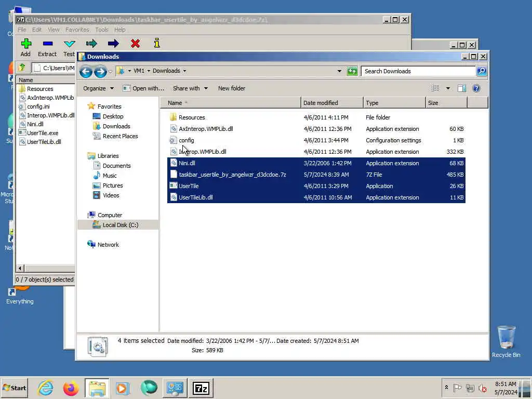Refresh the Downloads address bar
532x399 pixels.
[352, 71]
